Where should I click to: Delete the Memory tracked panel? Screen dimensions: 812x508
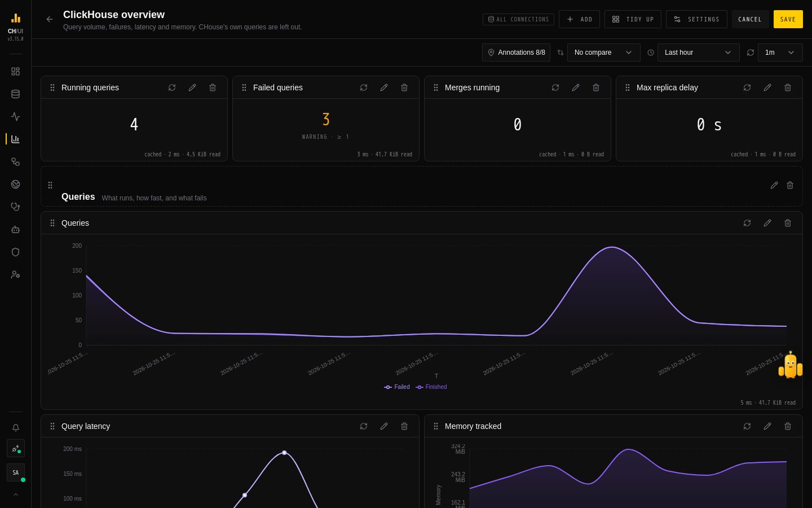tap(788, 426)
